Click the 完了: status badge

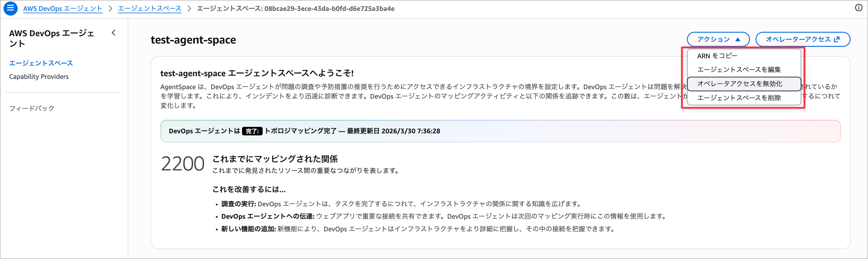(252, 131)
